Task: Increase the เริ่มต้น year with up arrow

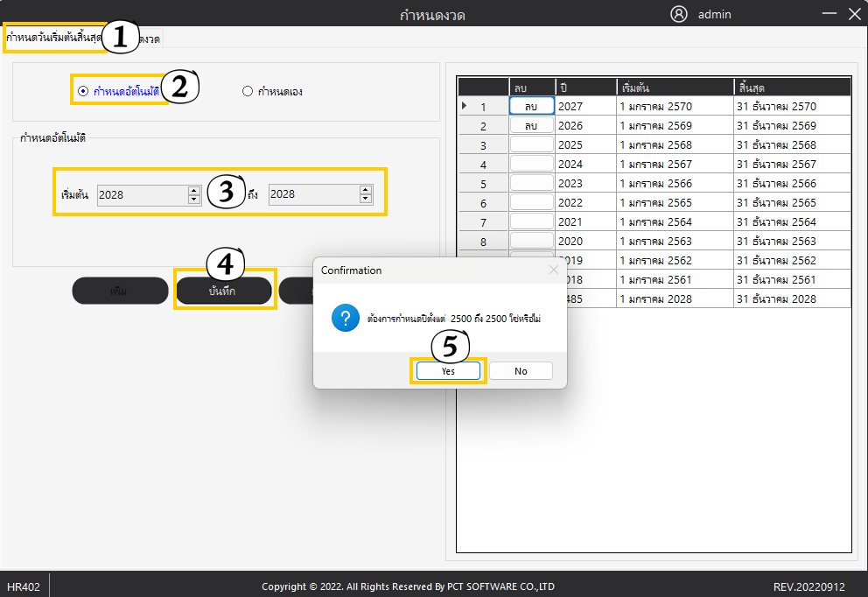Action: [x=194, y=190]
